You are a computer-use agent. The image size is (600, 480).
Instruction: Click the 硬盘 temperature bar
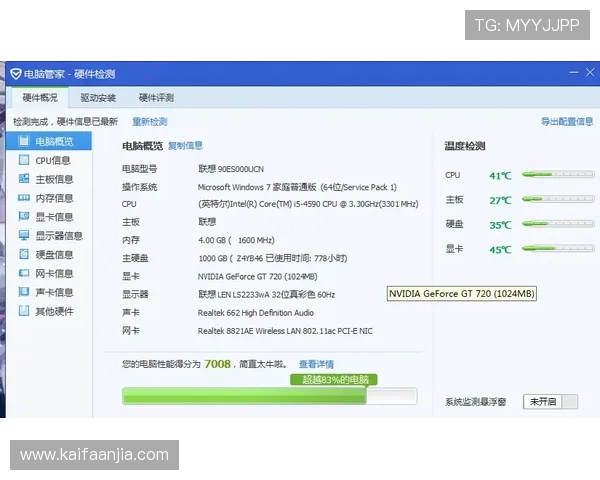click(558, 224)
